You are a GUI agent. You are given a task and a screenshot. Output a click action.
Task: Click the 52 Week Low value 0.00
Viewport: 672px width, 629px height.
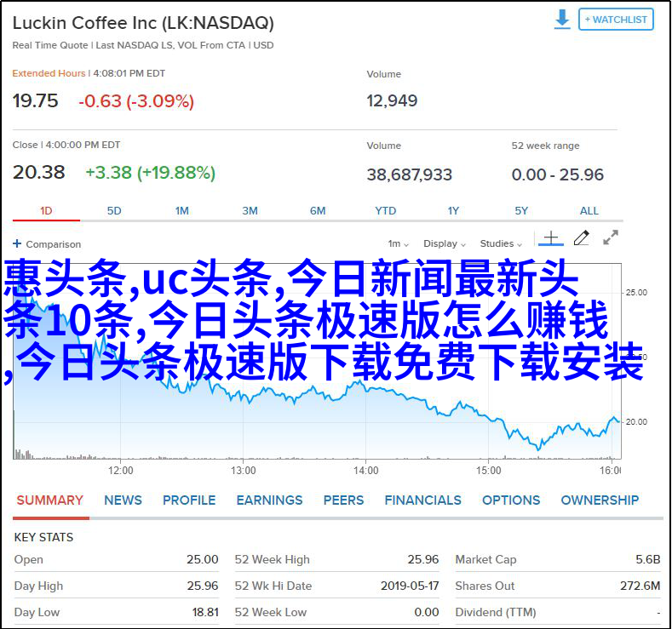427,612
